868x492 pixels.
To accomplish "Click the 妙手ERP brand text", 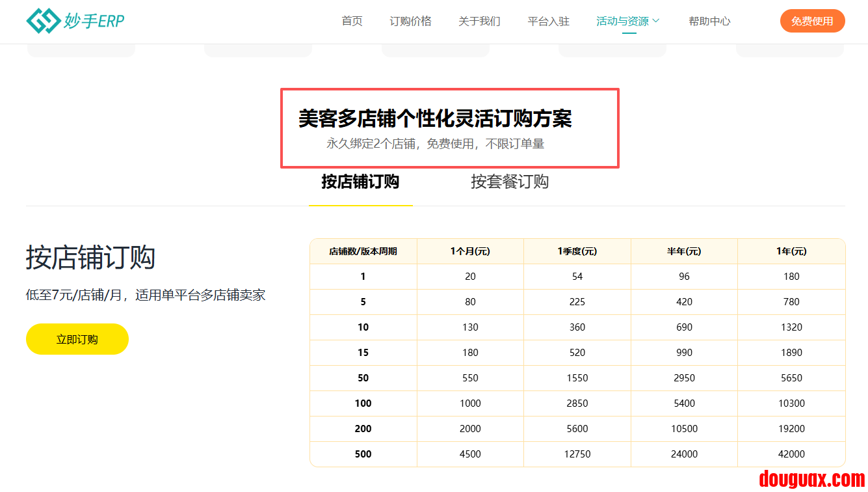I will point(94,21).
